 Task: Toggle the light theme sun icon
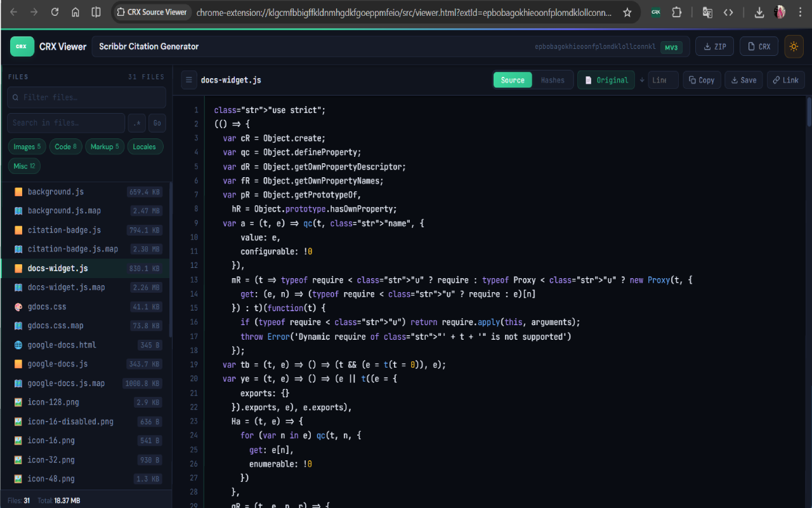pos(794,46)
